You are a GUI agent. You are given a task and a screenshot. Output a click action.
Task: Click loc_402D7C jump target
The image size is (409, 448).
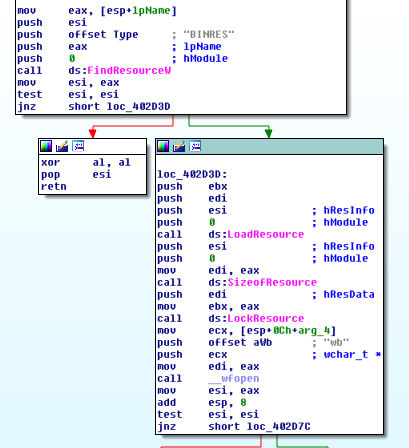coord(278,426)
